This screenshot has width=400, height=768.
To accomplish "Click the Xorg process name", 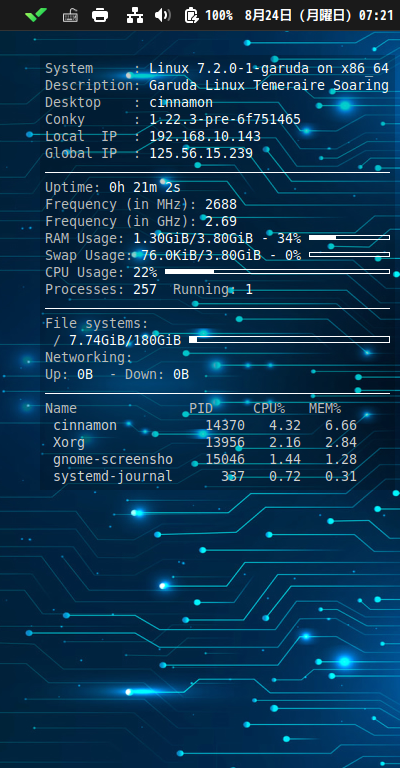I will point(69,443).
